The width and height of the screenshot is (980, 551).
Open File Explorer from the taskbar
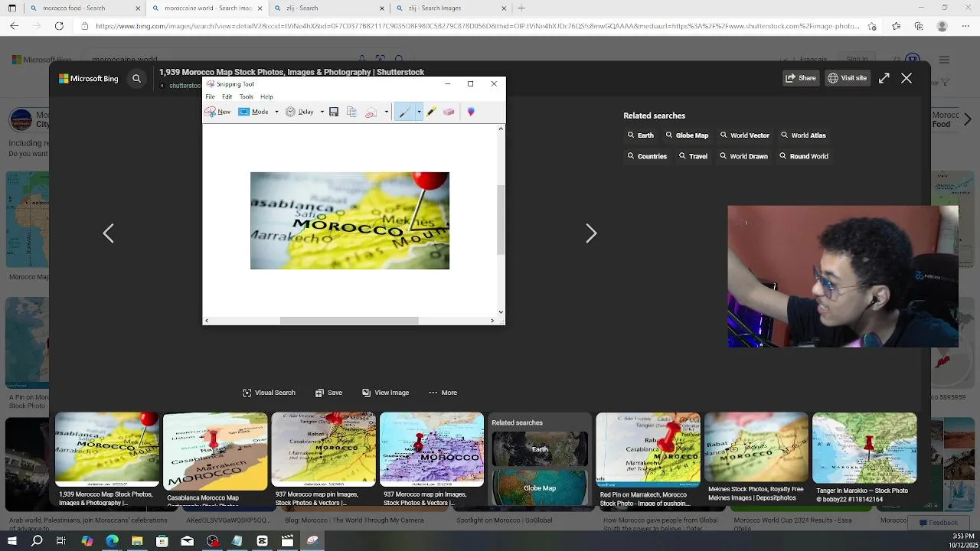[x=137, y=541]
